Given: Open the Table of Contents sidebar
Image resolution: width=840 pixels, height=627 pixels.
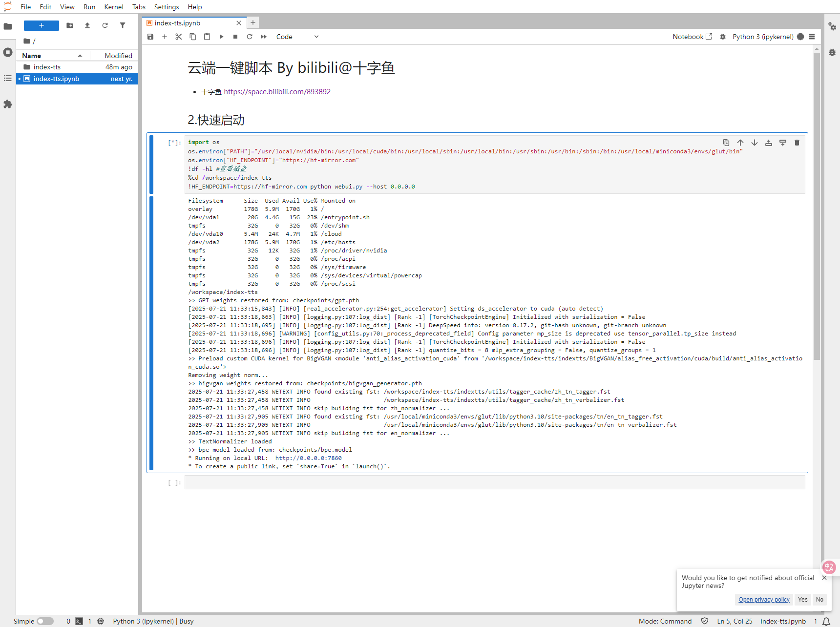Looking at the screenshot, I should tap(8, 78).
